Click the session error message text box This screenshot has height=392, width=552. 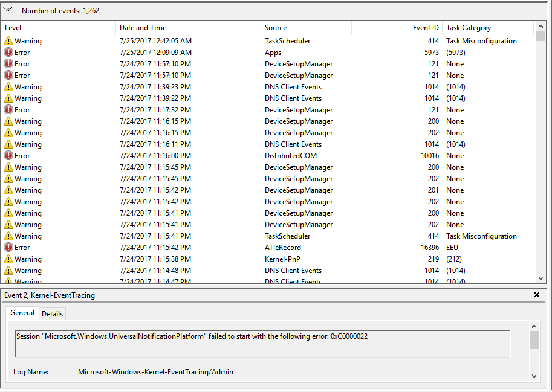[x=262, y=343]
